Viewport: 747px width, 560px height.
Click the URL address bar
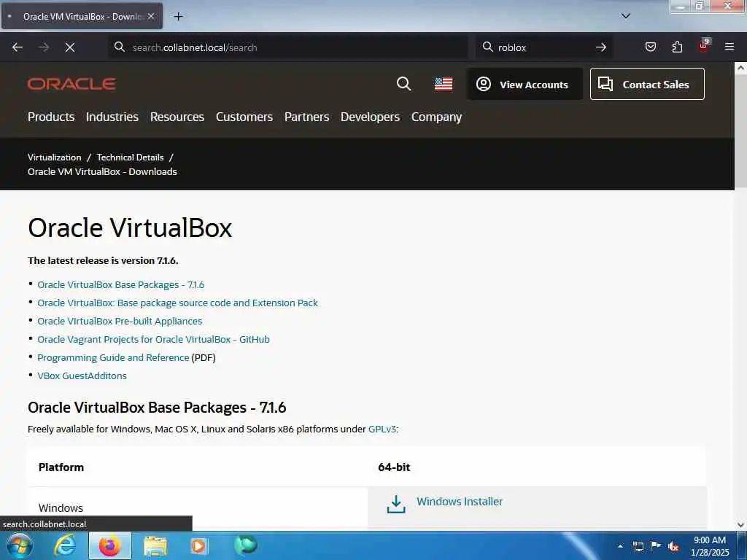click(x=289, y=47)
